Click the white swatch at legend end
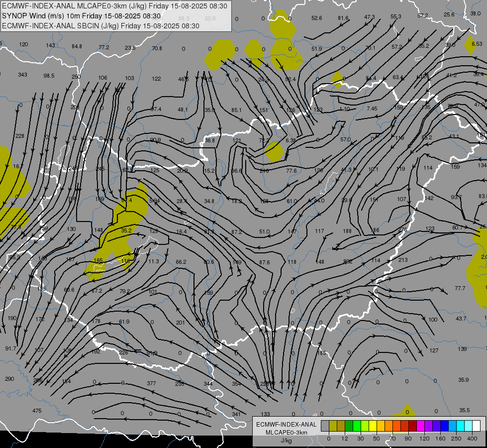487x448 pixels. click(476, 426)
